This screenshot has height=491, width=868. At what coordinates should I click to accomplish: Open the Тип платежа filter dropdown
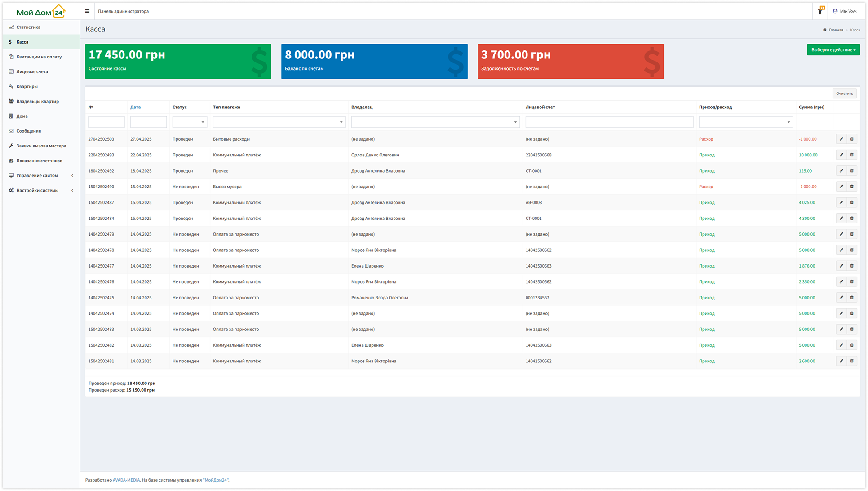[x=279, y=122]
